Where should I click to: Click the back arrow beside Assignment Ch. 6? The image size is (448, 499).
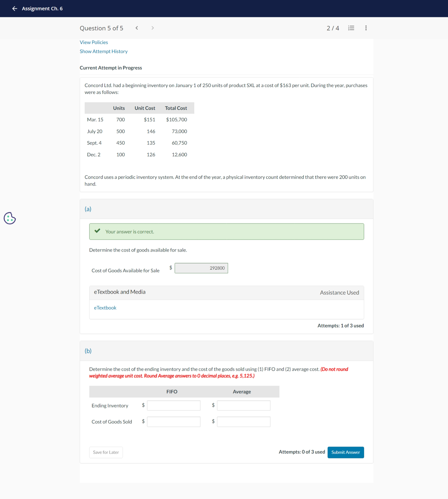(14, 8)
